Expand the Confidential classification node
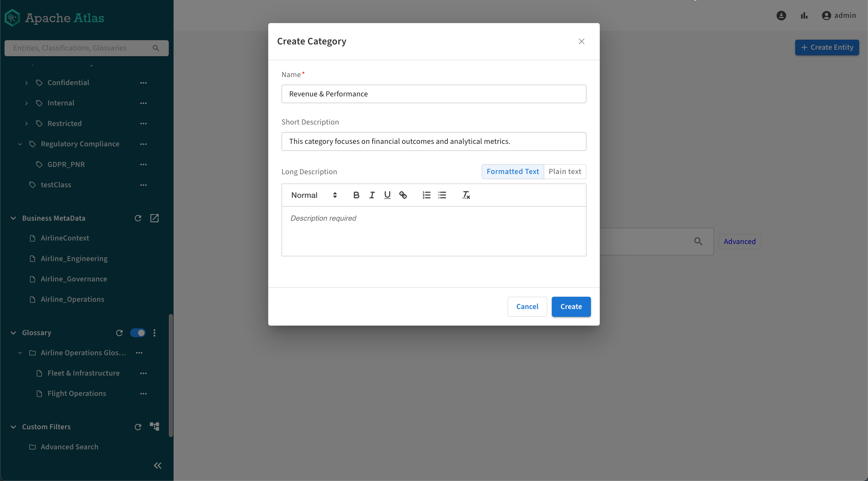 (x=27, y=83)
